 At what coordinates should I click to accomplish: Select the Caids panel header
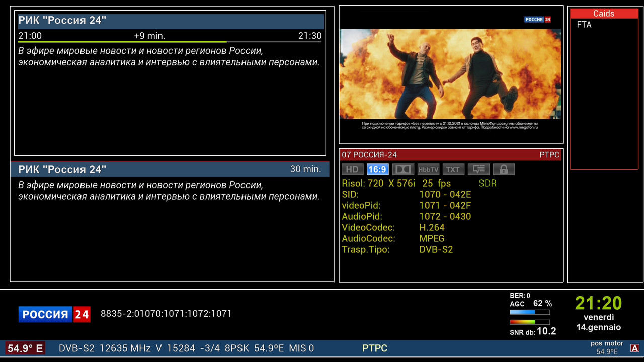click(x=604, y=14)
